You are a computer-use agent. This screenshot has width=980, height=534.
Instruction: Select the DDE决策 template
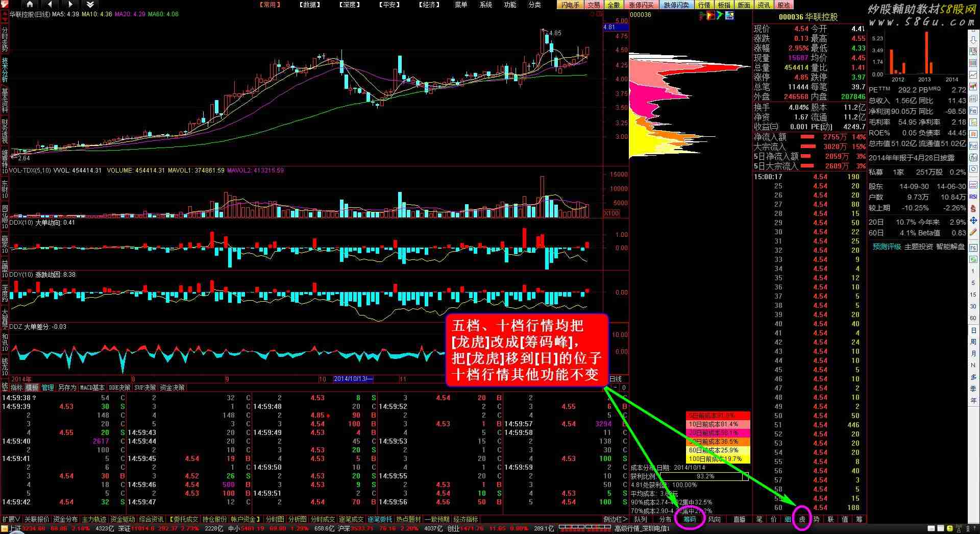[x=119, y=387]
